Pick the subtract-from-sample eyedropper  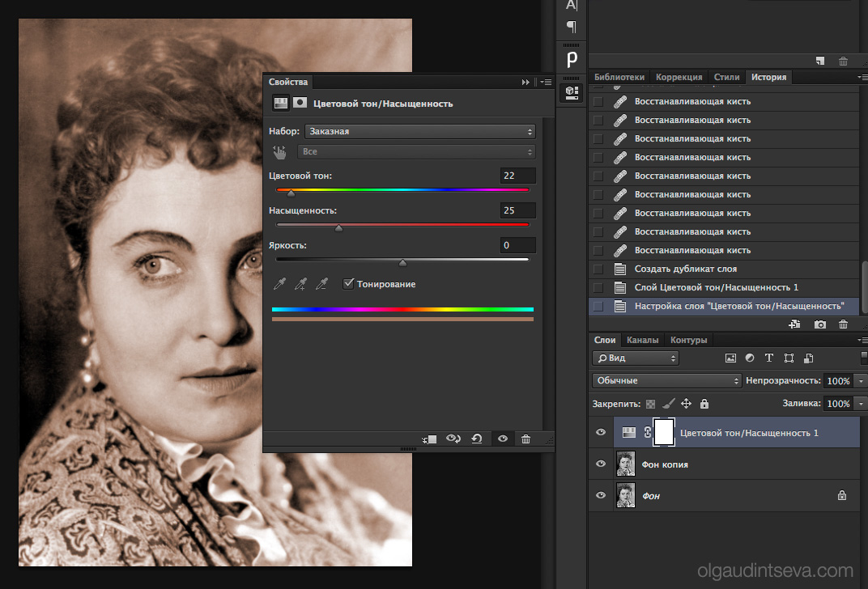(x=321, y=284)
